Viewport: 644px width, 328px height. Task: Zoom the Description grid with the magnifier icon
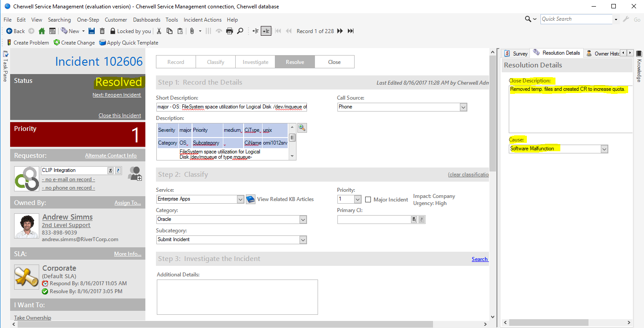pos(302,127)
